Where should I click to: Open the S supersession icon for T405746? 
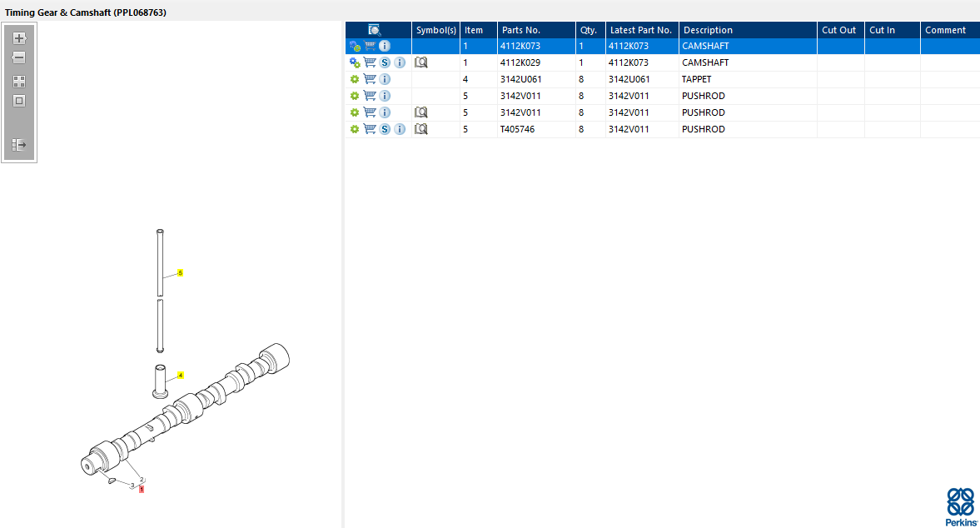[385, 129]
